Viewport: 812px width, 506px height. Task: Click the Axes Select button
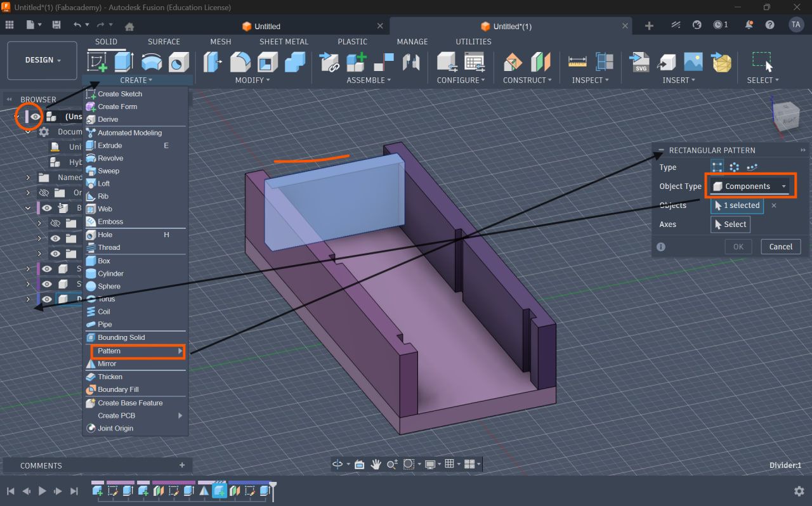[x=730, y=224]
